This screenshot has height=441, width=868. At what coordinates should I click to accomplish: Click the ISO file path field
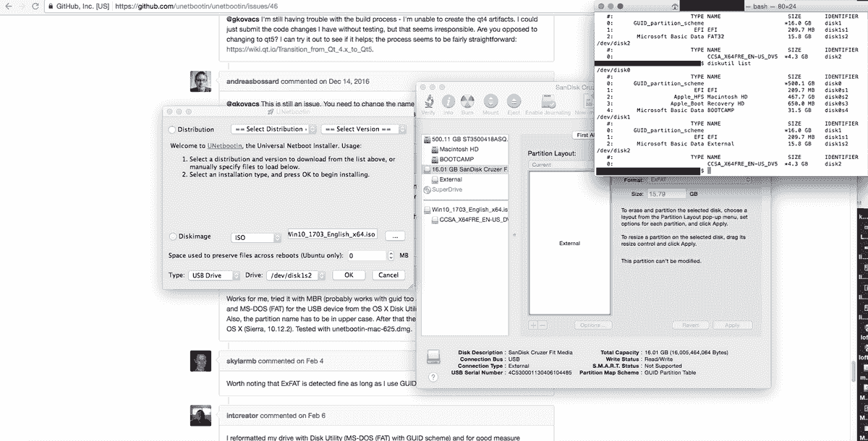tap(332, 234)
